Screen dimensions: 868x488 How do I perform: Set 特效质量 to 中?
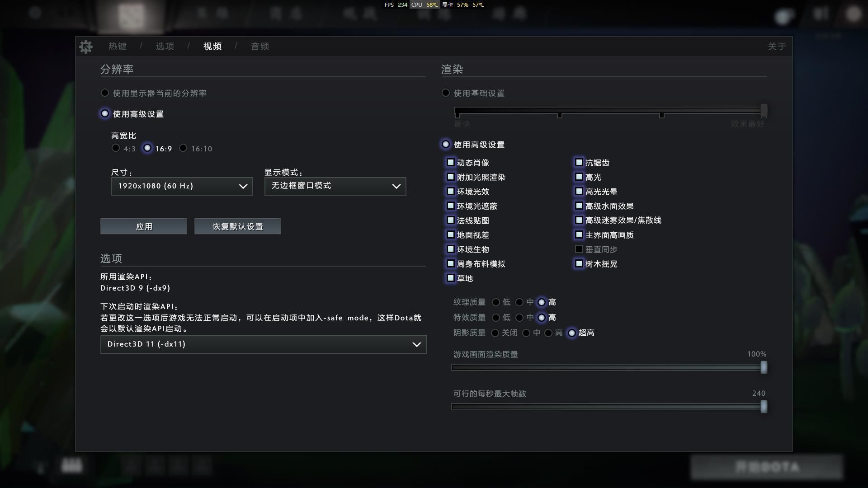[519, 318]
